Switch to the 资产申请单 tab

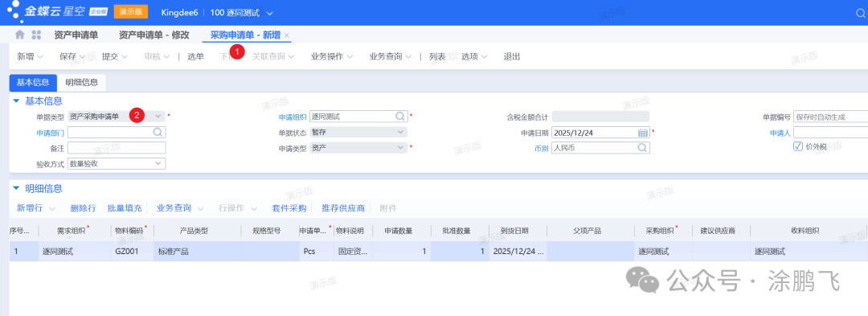76,35
